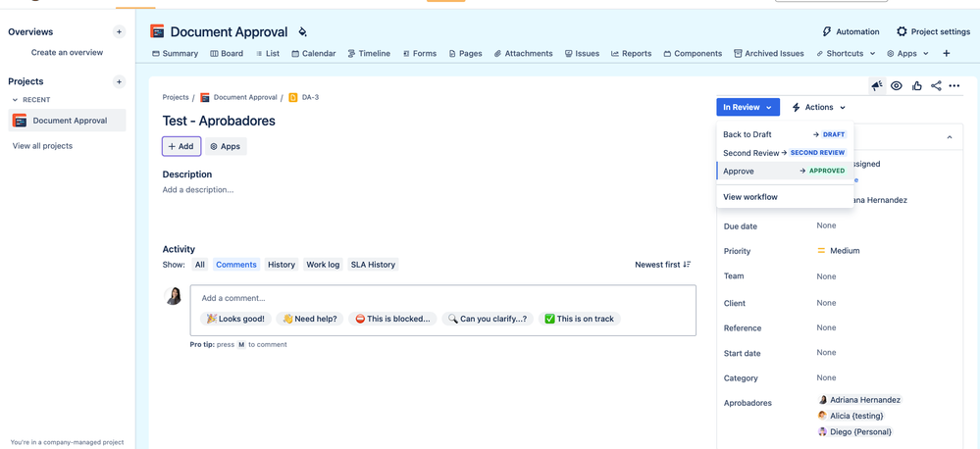
Task: Click Diego {Personal} approver chip
Action: (854, 432)
